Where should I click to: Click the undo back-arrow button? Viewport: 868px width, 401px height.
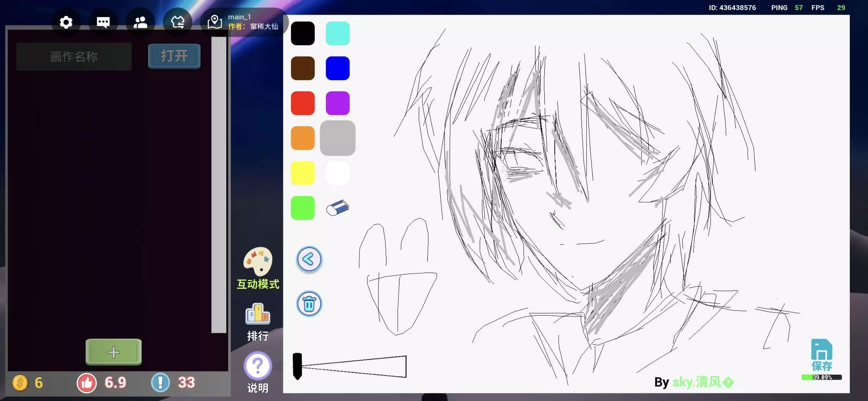point(309,260)
